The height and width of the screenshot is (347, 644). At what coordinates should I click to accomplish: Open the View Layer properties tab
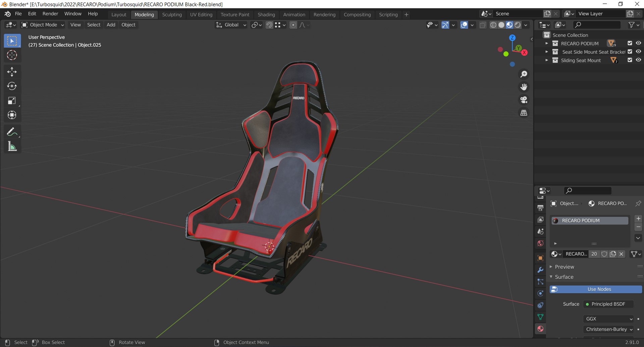tap(540, 220)
